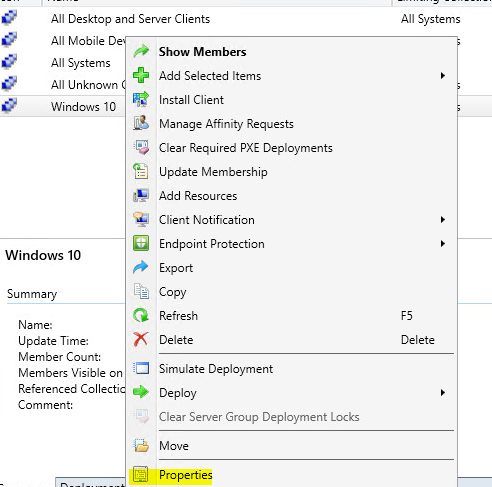The height and width of the screenshot is (487, 492).
Task: Click the All Systems collection row icon
Action: 9,62
